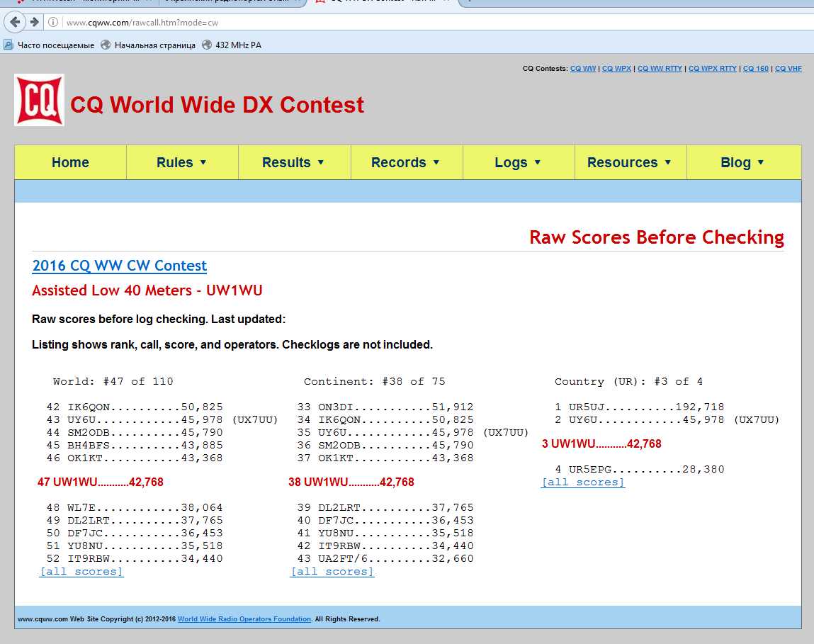Click the highlighted 38 UW1WU continent entry
814x644 pixels.
[351, 482]
